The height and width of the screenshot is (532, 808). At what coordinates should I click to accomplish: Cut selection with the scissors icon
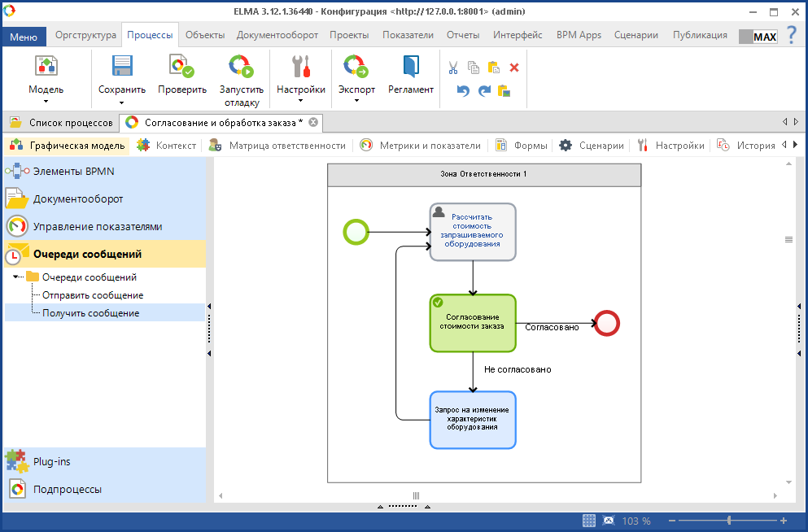click(453, 68)
